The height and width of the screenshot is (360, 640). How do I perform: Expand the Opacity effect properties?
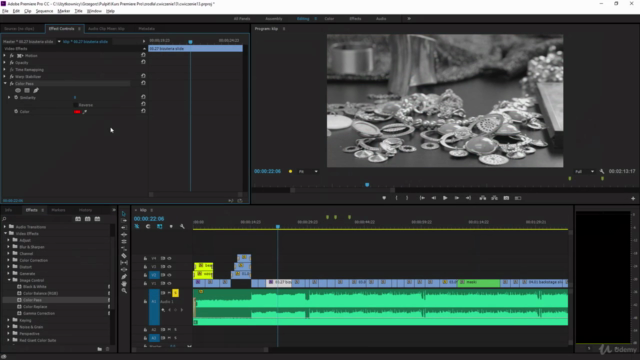(5, 62)
